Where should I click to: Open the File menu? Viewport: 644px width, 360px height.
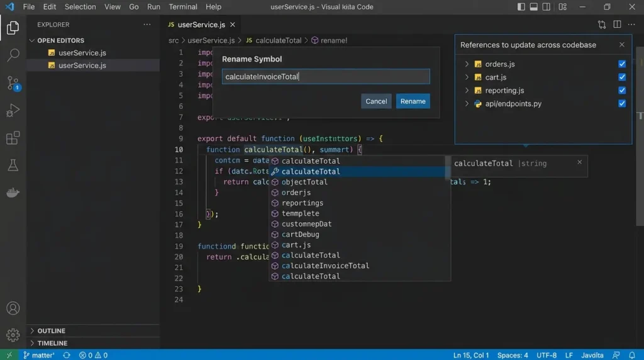[29, 7]
